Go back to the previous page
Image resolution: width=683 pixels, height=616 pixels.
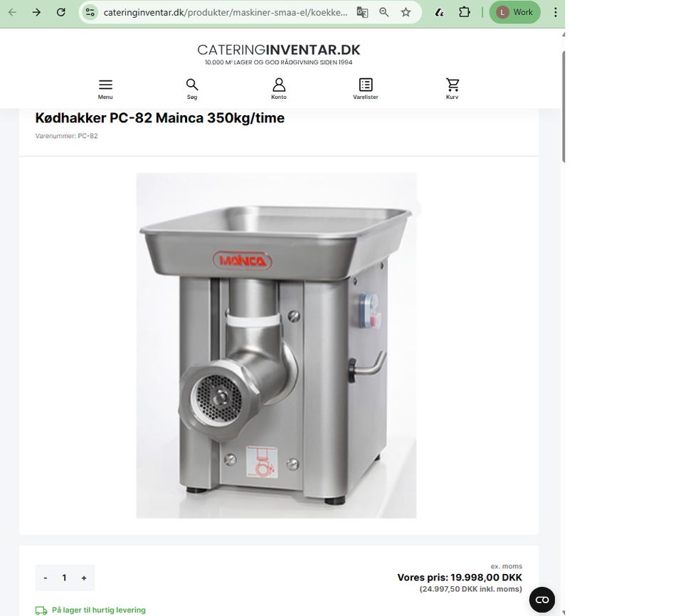coord(12,12)
